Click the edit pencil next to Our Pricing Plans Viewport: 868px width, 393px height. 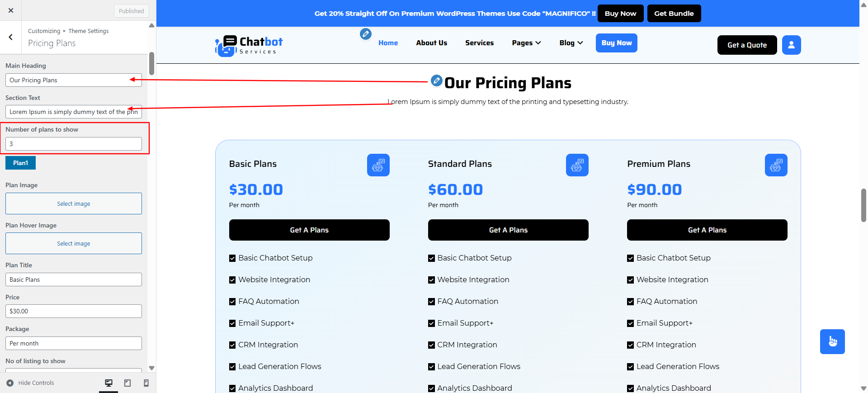click(x=436, y=80)
